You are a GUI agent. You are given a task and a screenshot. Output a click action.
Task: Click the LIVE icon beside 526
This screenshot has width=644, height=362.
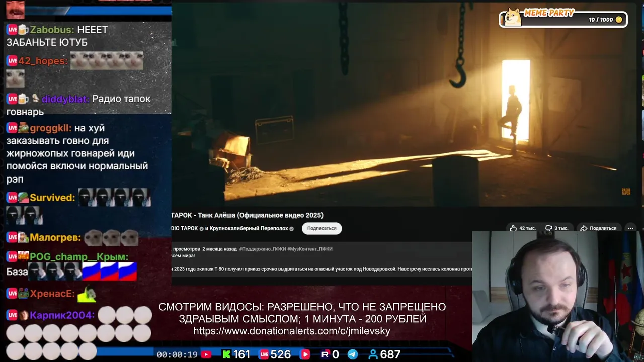[x=264, y=354]
